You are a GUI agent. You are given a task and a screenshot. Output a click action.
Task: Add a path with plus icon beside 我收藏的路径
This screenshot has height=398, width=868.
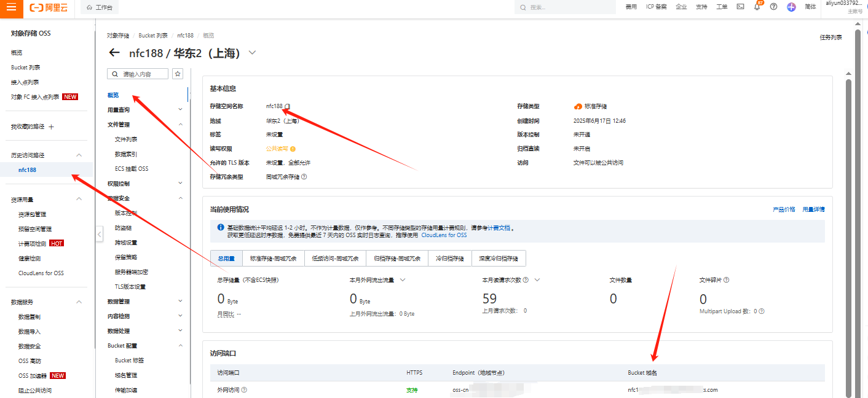pyautogui.click(x=52, y=127)
